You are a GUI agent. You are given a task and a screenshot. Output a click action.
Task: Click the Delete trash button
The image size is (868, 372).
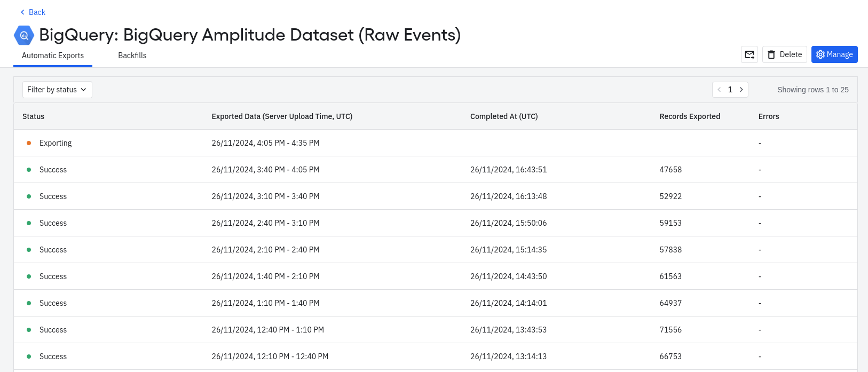785,54
